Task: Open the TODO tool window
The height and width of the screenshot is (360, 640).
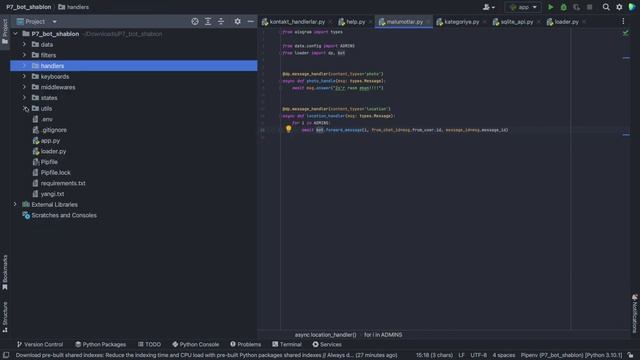Action: coord(149,344)
